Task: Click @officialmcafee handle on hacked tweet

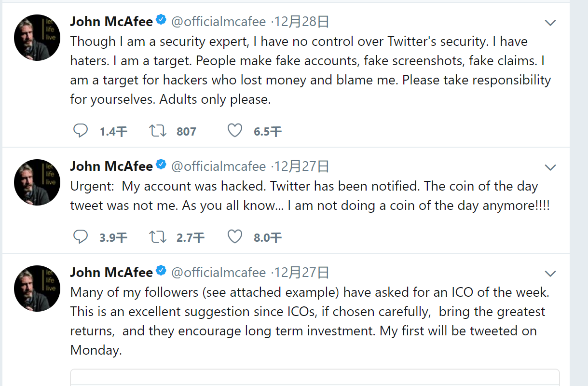Action: point(219,166)
